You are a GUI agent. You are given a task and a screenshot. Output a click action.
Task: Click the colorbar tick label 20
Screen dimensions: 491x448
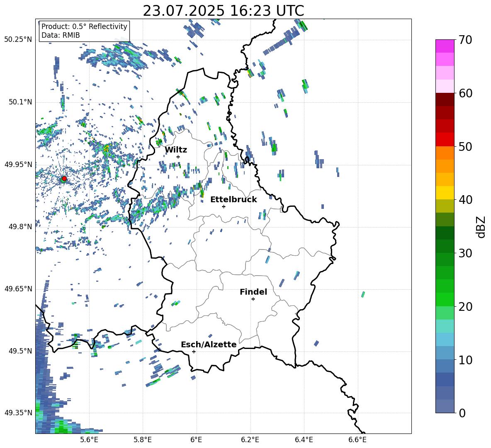[465, 307]
